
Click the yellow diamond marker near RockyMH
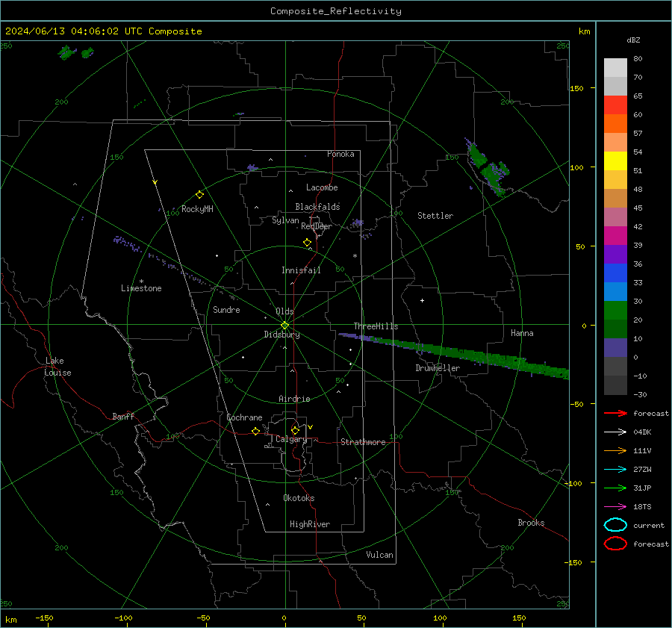(x=199, y=195)
